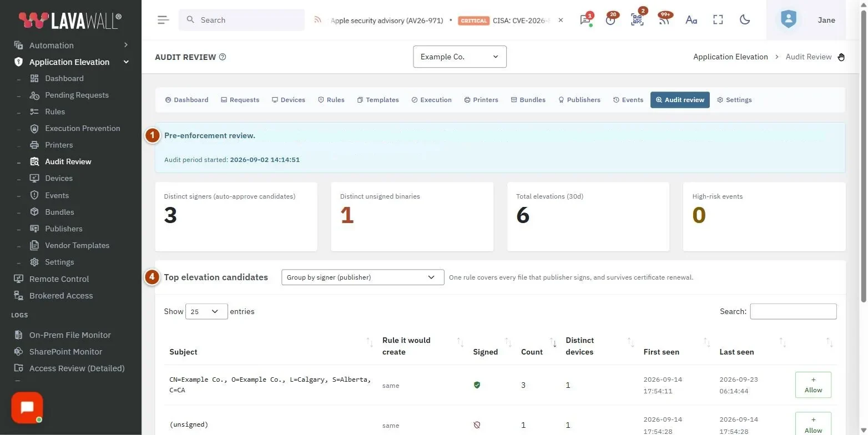Toggle the sidebar with the hamburger menu icon
Image resolution: width=868 pixels, height=435 pixels.
coord(163,20)
